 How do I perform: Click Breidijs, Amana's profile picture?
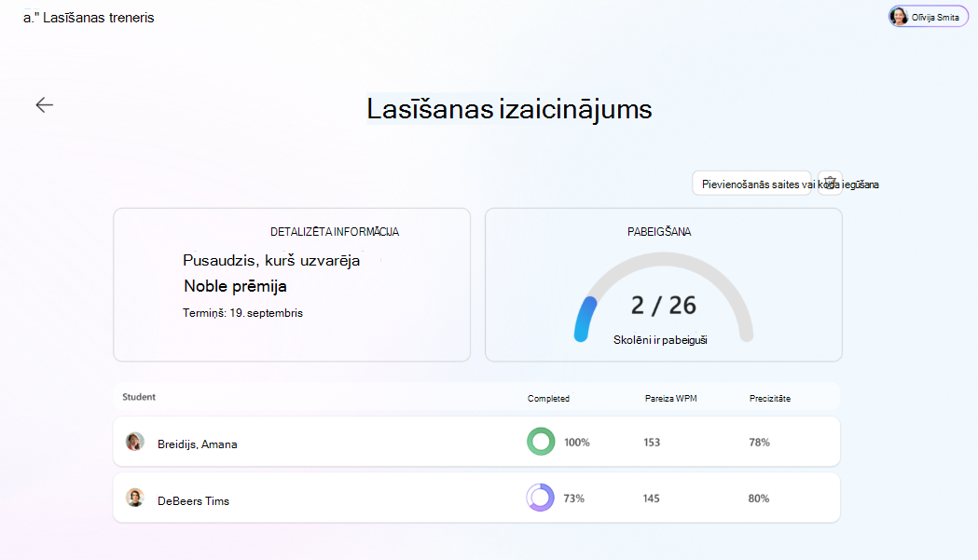pyautogui.click(x=135, y=442)
